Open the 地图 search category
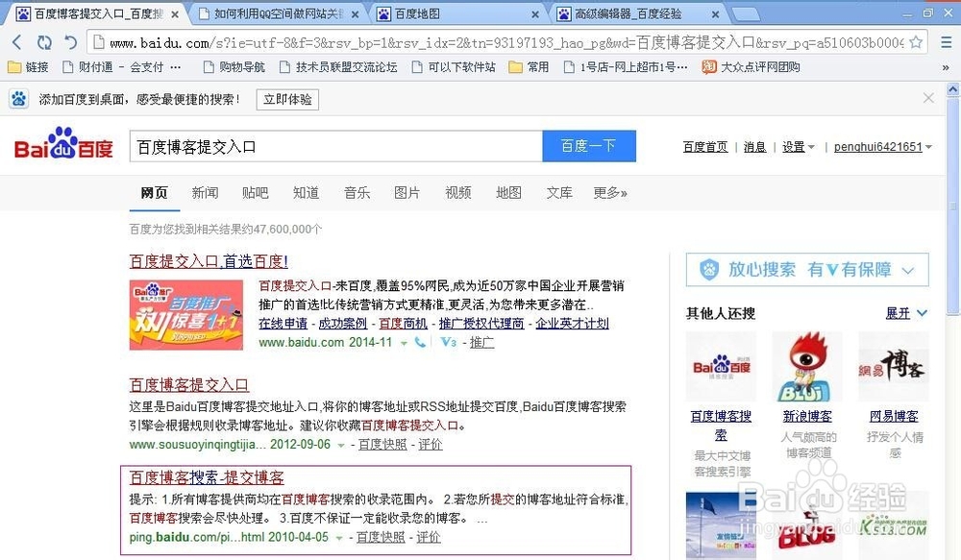This screenshot has width=961, height=560. [x=508, y=193]
